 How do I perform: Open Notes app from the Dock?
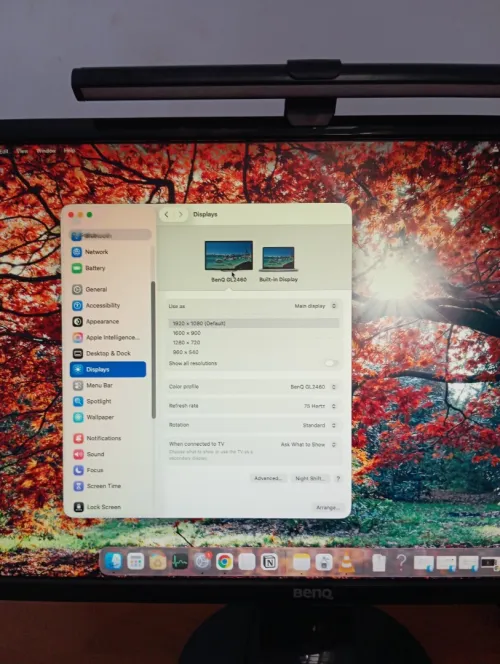pyautogui.click(x=301, y=562)
